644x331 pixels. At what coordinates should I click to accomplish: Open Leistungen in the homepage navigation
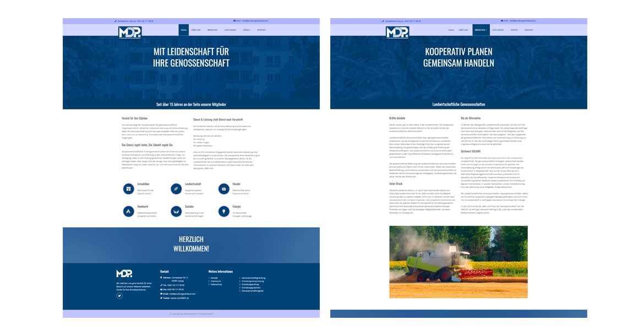(231, 30)
